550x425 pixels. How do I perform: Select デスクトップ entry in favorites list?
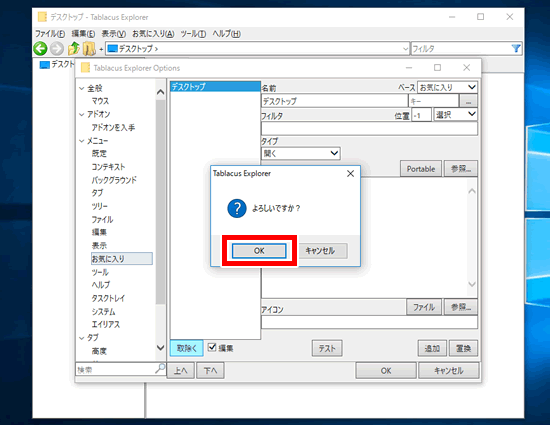[215, 87]
